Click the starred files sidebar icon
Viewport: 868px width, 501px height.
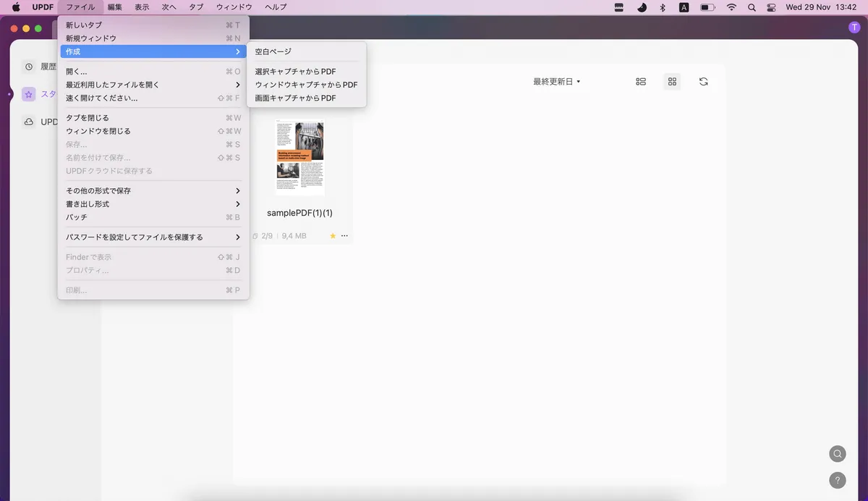[29, 94]
